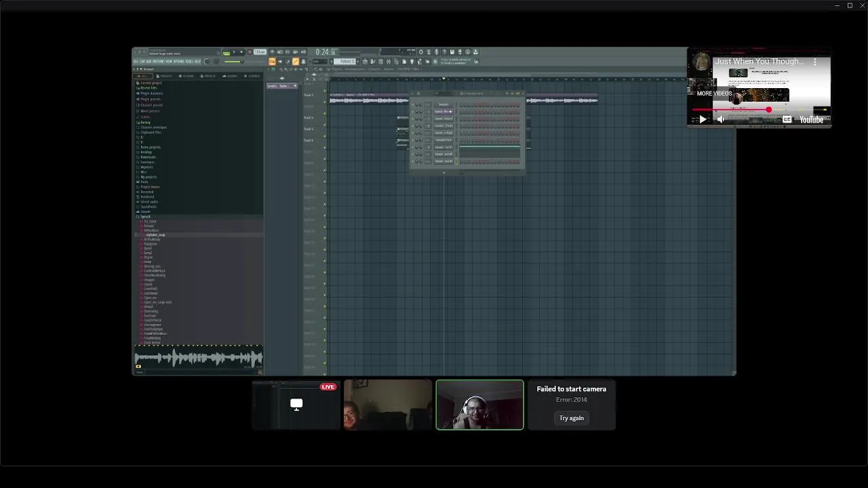
Task: Click the project info (i) icon
Action: [467, 52]
